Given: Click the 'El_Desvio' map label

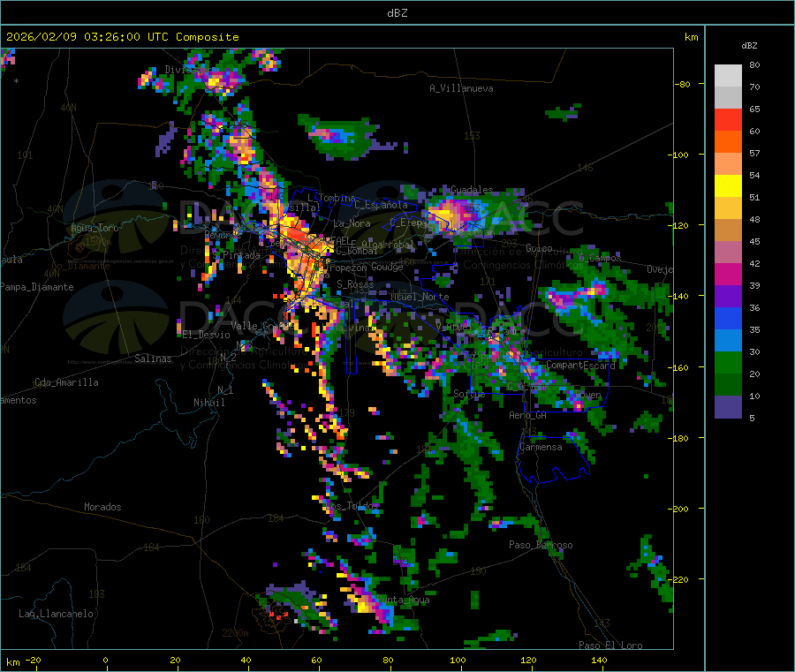Looking at the screenshot, I should (x=207, y=335).
